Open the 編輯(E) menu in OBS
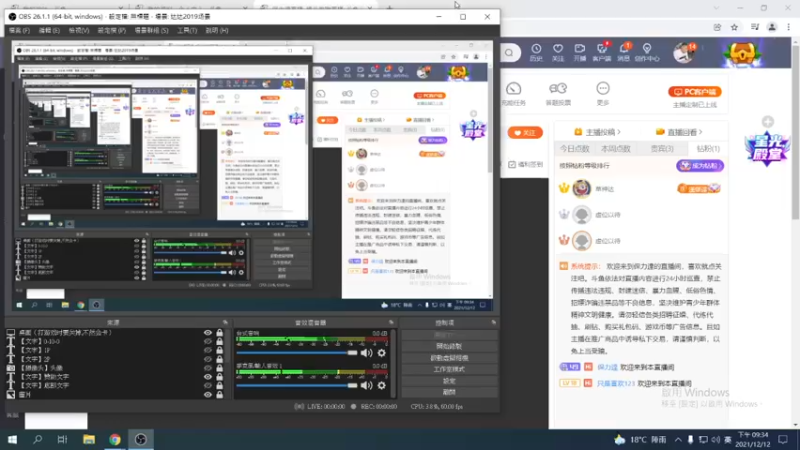 49,31
